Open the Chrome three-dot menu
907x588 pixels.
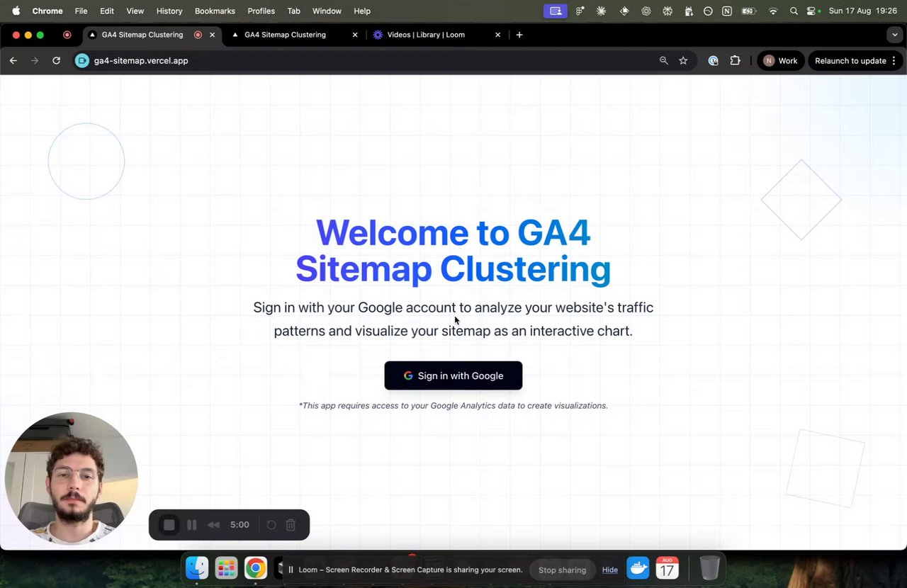(x=894, y=61)
